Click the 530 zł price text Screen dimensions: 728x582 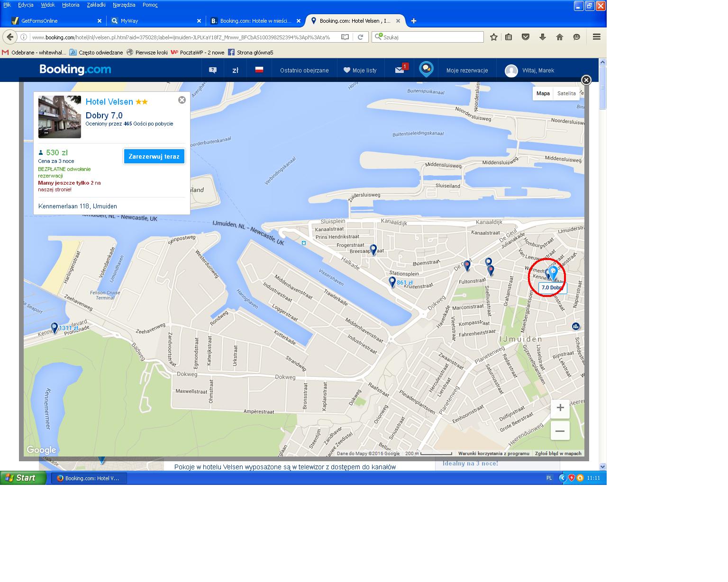(57, 152)
